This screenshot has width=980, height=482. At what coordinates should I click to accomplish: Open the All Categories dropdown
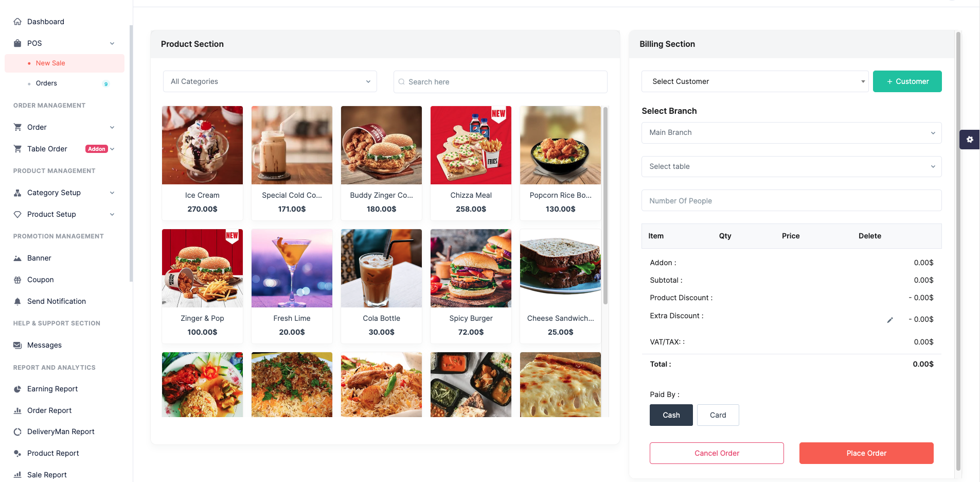pos(270,81)
